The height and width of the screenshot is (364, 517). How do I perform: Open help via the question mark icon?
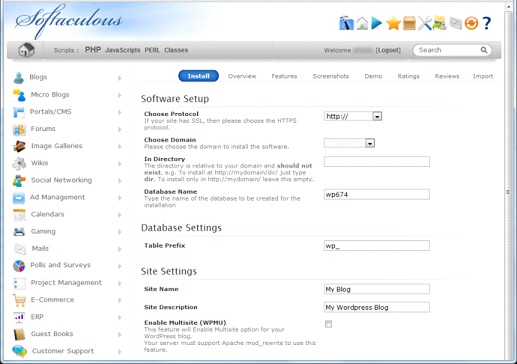[x=487, y=23]
